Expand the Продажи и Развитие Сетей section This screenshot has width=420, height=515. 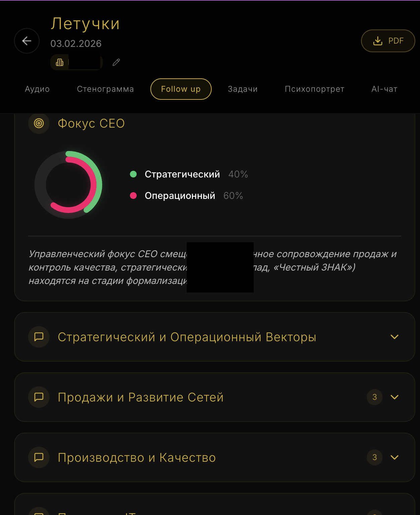[395, 397]
